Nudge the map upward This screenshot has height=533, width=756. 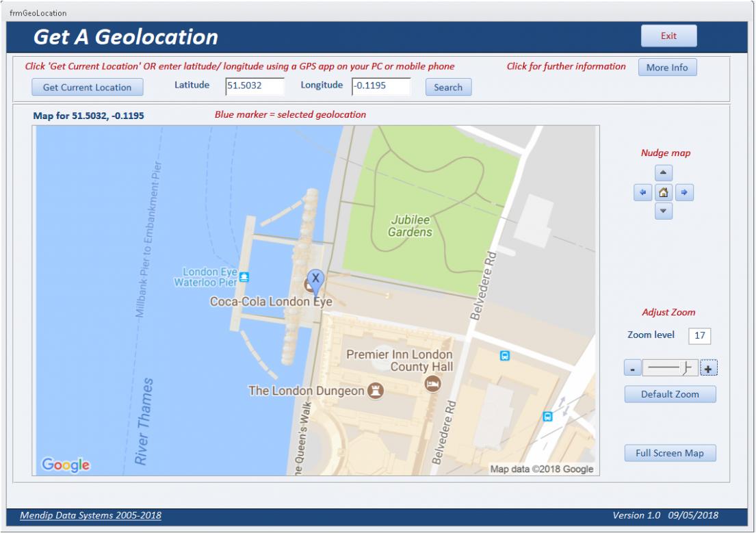pyautogui.click(x=664, y=172)
